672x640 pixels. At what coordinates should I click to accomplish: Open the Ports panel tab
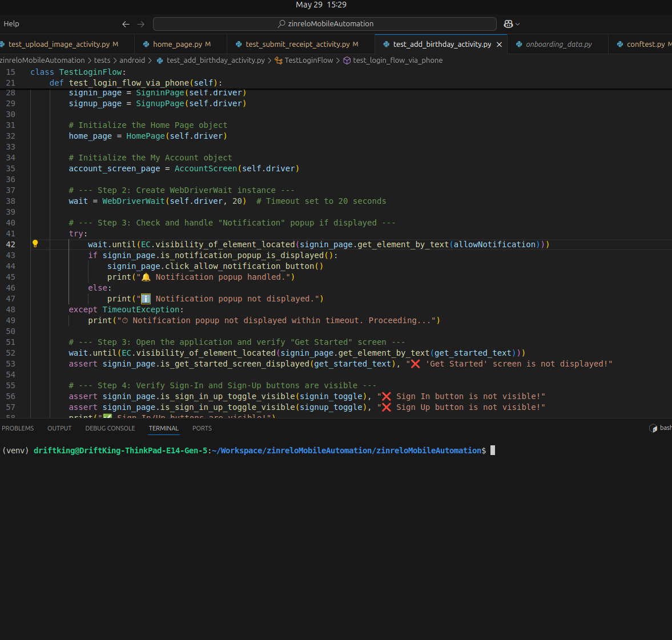(x=202, y=428)
